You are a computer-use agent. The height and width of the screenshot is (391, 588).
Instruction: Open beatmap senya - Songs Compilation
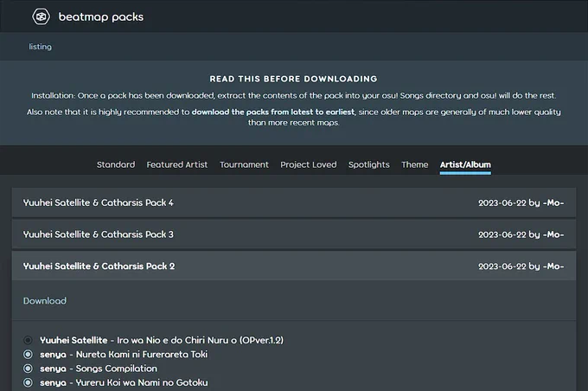click(99, 369)
